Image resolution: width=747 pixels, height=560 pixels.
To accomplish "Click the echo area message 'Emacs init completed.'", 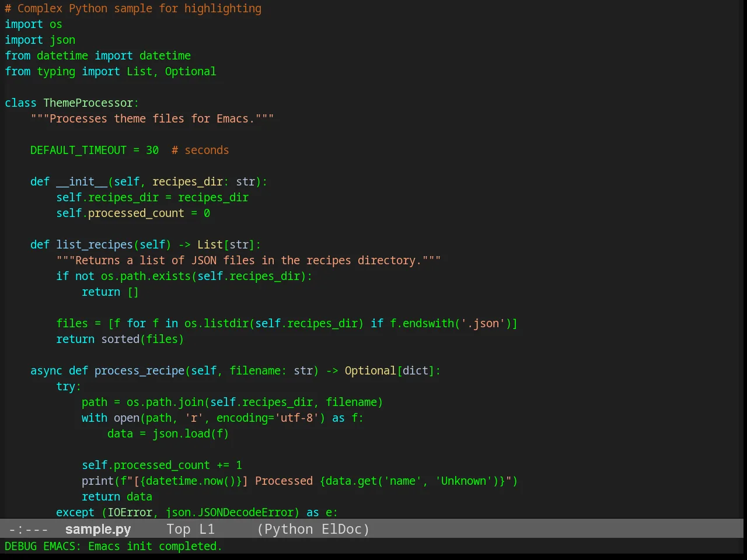I will [x=155, y=546].
